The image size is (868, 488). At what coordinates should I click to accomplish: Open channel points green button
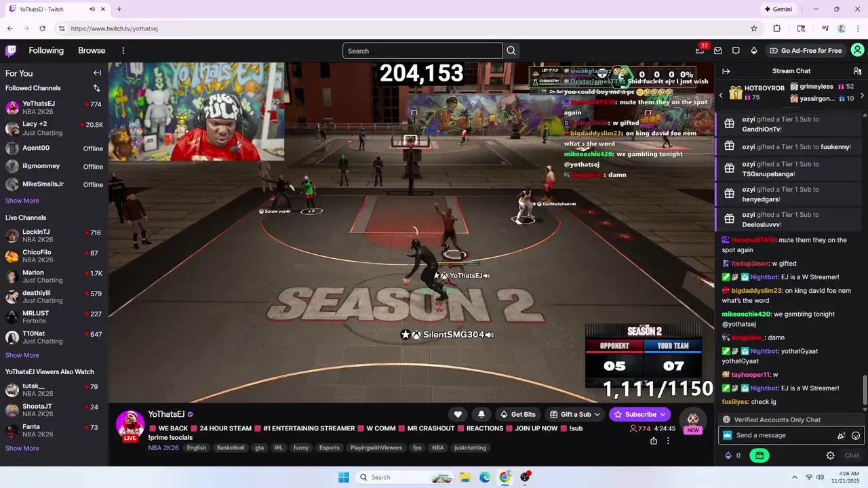coord(759,455)
